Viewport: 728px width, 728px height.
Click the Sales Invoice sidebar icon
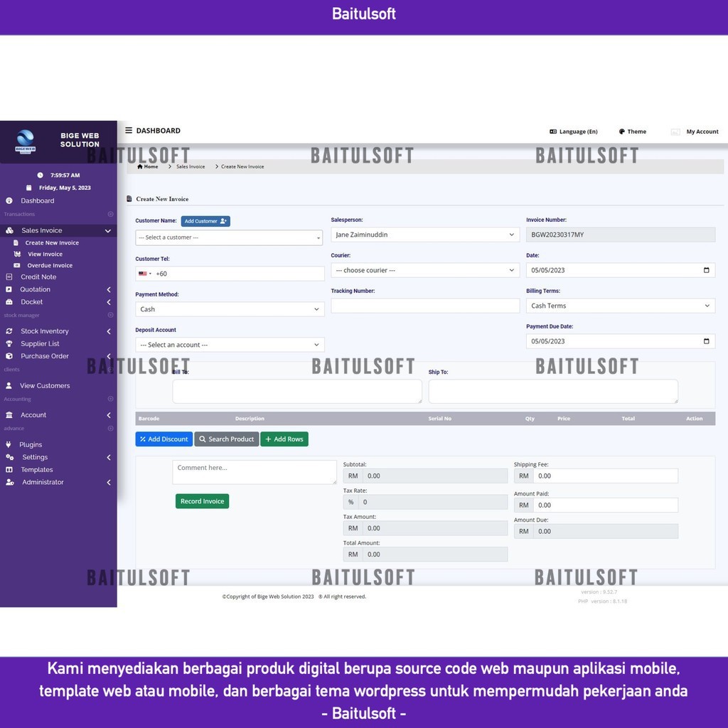click(9, 230)
